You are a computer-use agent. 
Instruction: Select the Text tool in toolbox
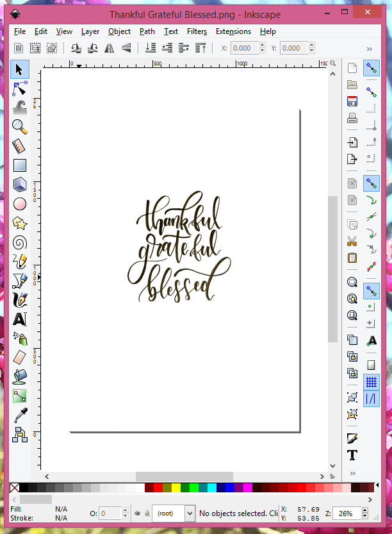[x=19, y=319]
